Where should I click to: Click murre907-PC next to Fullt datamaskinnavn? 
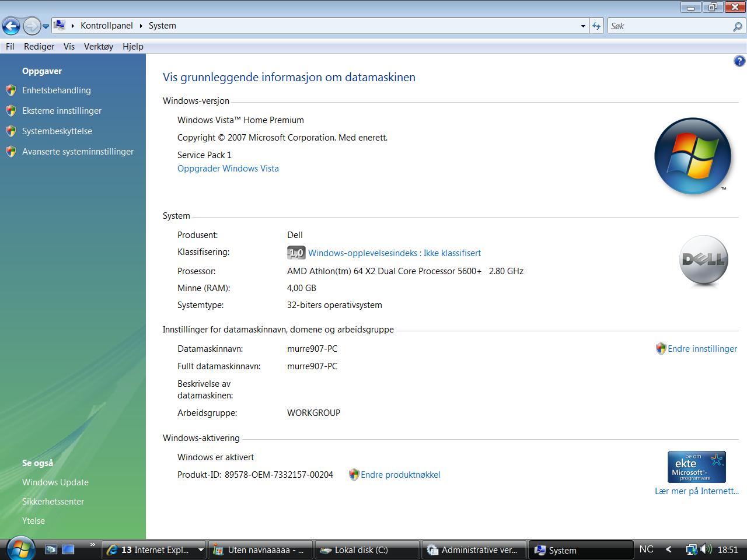pyautogui.click(x=312, y=366)
